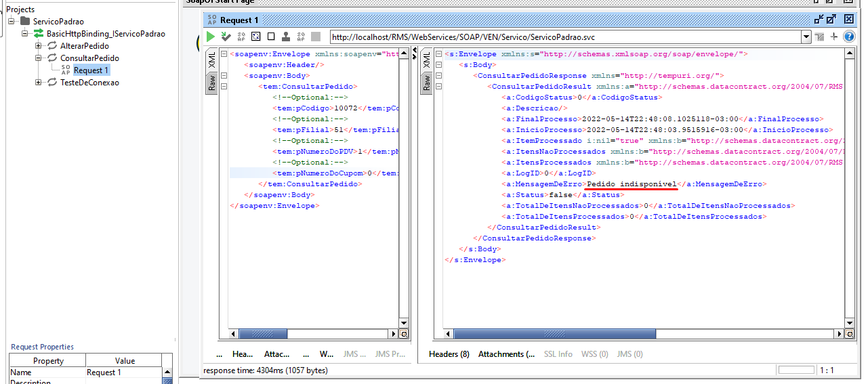
Task: Click the plus icon to add endpoint
Action: click(834, 37)
